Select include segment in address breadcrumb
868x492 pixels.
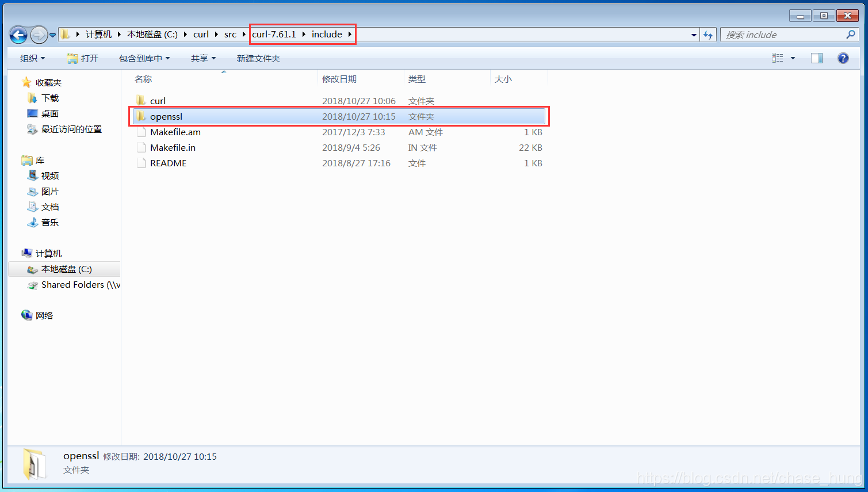(327, 35)
